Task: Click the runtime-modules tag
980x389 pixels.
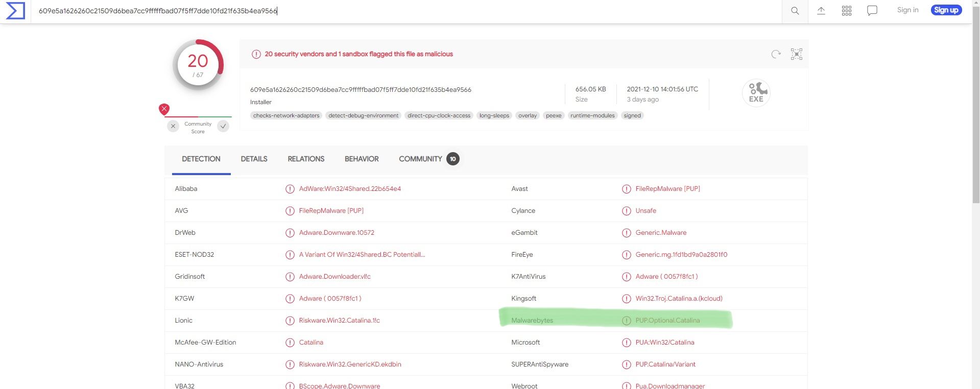Action: coord(592,115)
